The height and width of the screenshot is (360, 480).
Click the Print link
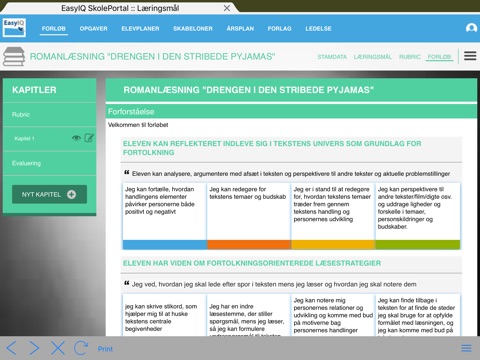pyautogui.click(x=105, y=349)
